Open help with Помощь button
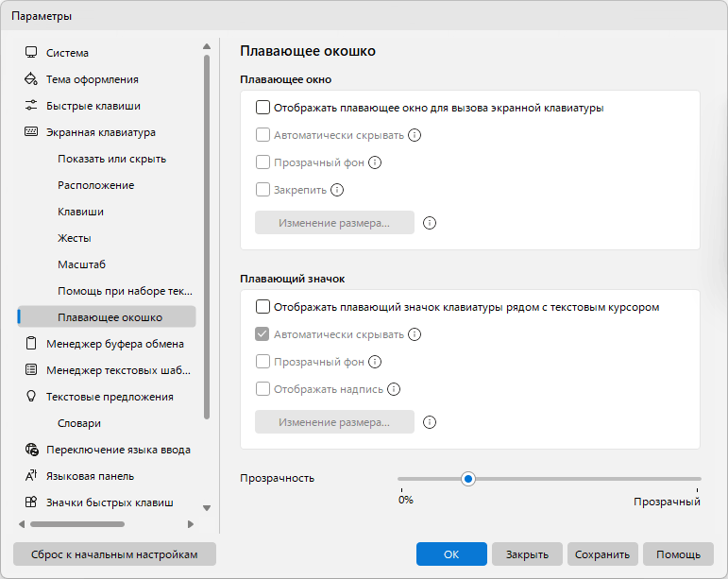This screenshot has height=579, width=728. [678, 553]
